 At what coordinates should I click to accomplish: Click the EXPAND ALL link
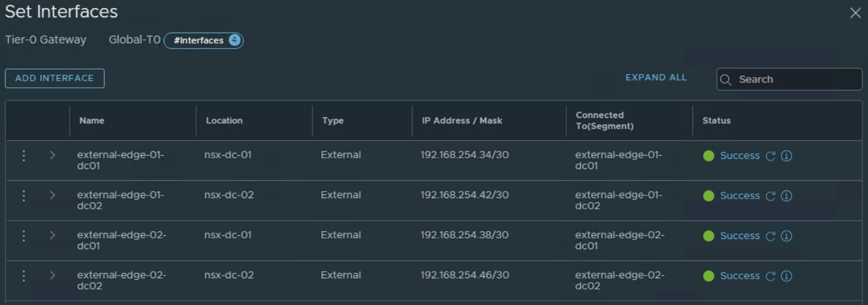[x=656, y=78]
